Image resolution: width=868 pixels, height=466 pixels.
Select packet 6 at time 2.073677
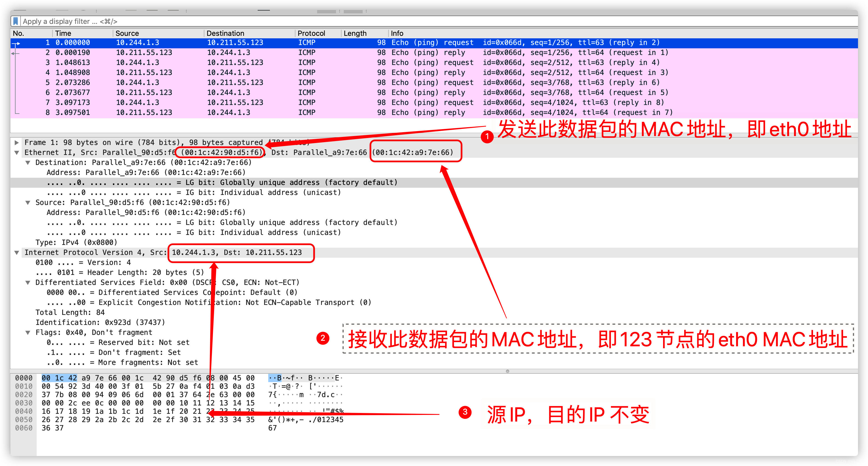[x=434, y=93]
